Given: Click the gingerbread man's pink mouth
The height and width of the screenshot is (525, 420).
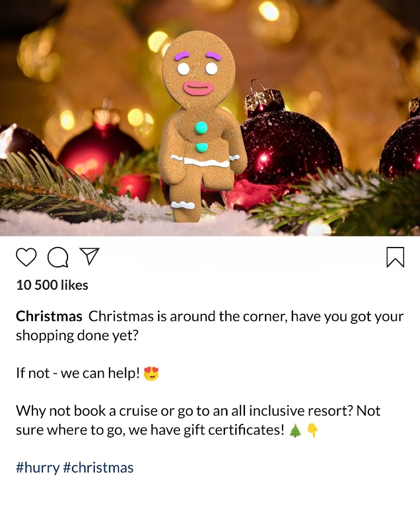Looking at the screenshot, I should point(199,88).
